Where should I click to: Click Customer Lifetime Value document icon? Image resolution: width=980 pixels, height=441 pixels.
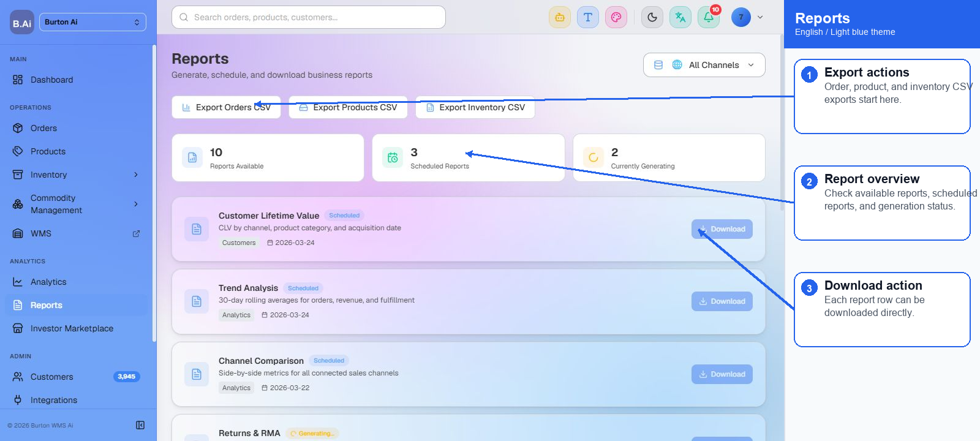[x=197, y=229]
